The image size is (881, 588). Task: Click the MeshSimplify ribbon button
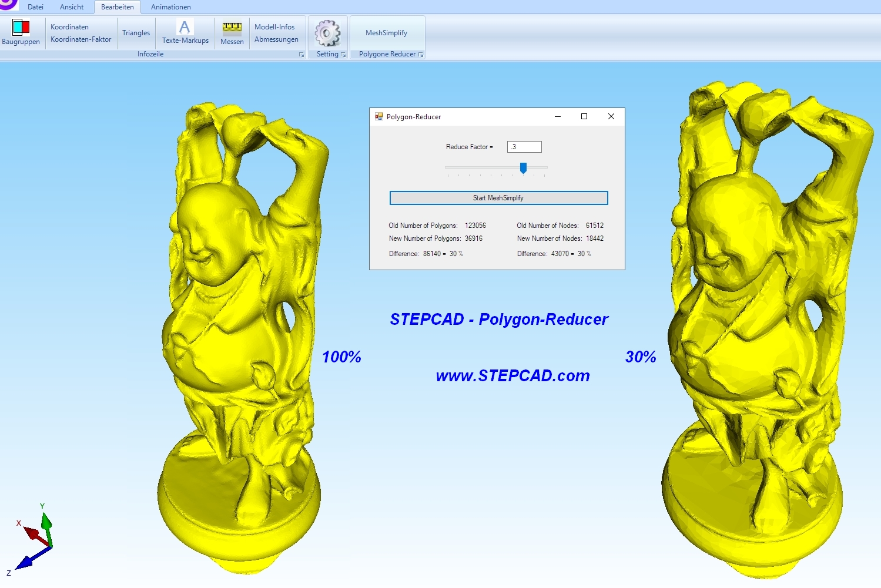(386, 33)
